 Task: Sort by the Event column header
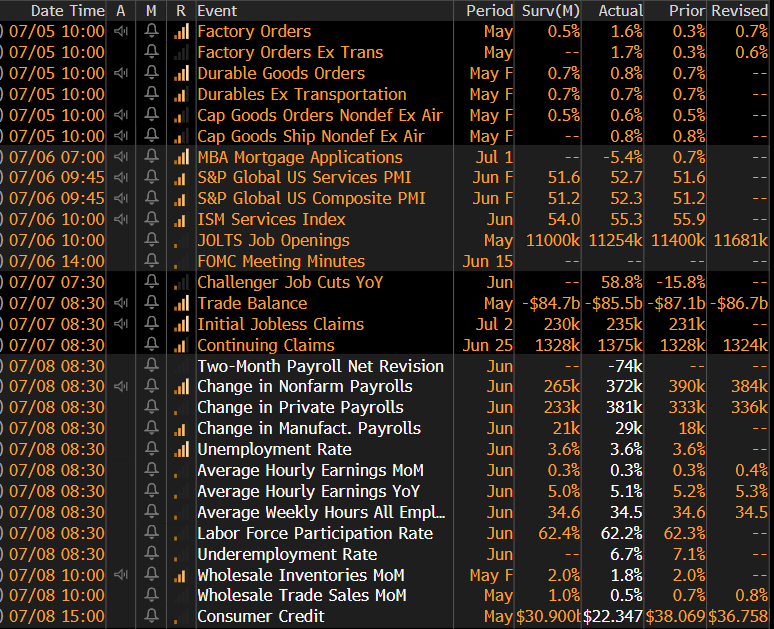[x=217, y=10]
